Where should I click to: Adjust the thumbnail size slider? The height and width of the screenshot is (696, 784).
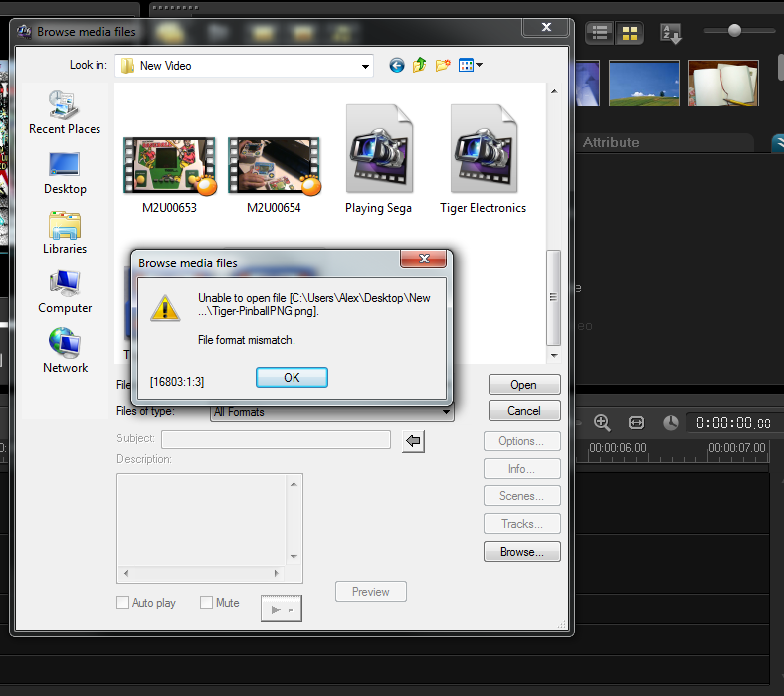[735, 31]
